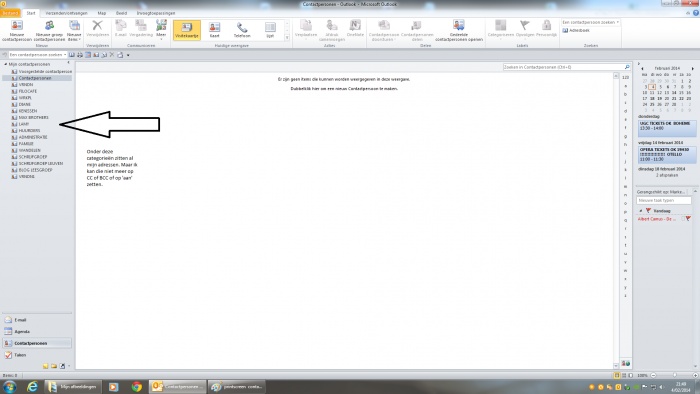Tick the Albert Camus task checkbox
This screenshot has width=700, height=394.
tap(683, 219)
